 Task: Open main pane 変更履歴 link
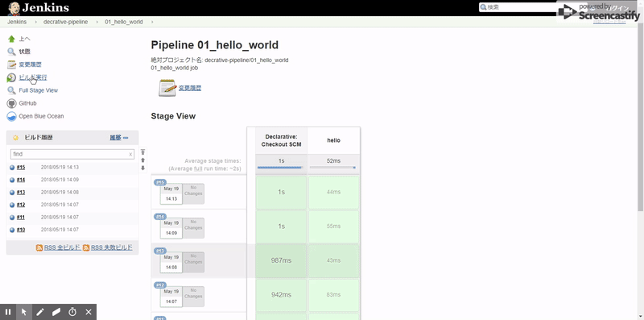[x=190, y=88]
